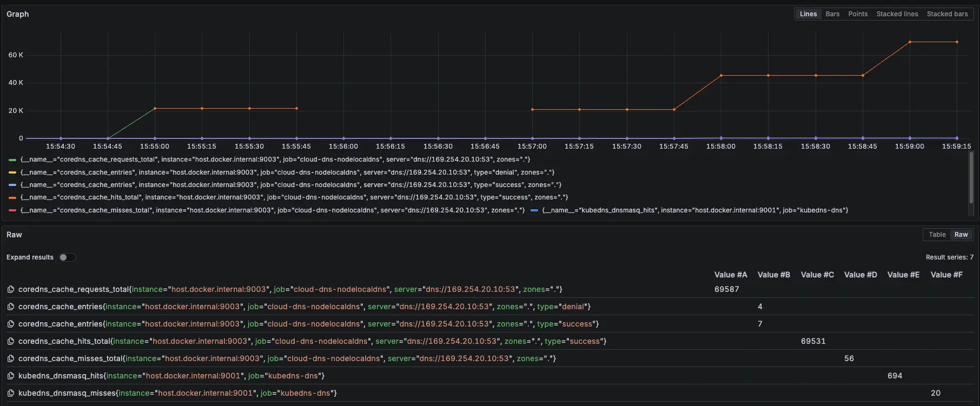
Task: Click the legend scrollbar
Action: click(971, 178)
